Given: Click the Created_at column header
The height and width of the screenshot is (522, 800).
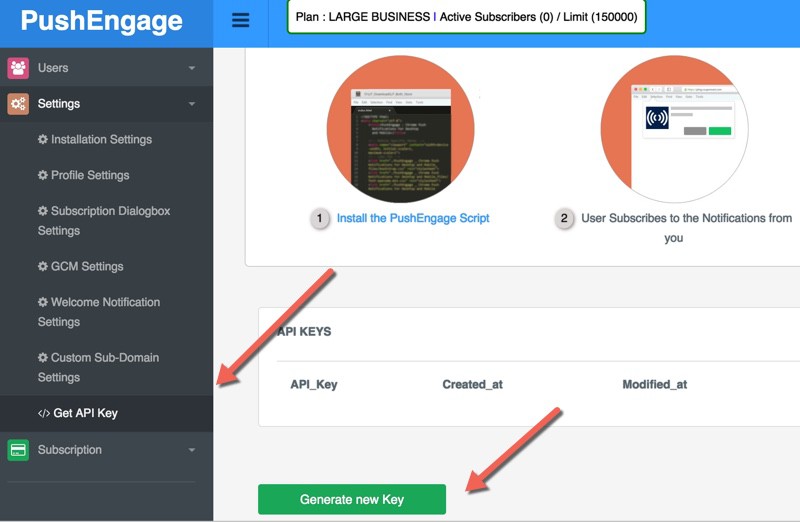Looking at the screenshot, I should (472, 384).
